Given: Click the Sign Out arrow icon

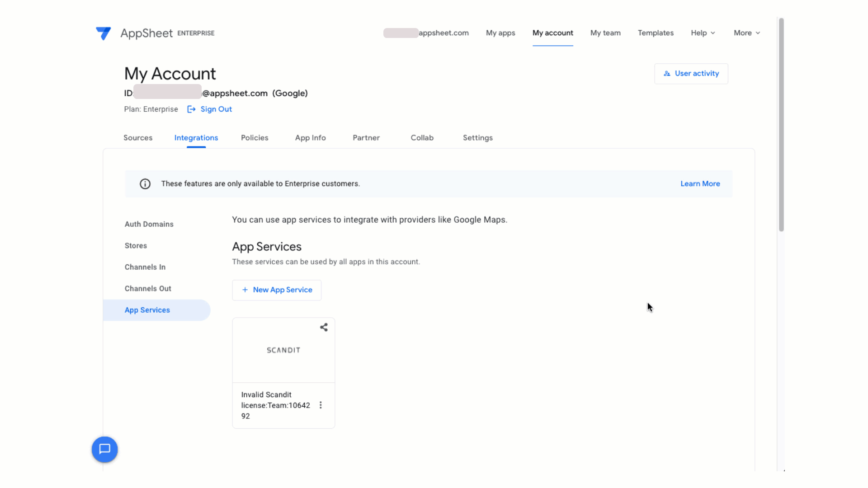Looking at the screenshot, I should pos(191,109).
